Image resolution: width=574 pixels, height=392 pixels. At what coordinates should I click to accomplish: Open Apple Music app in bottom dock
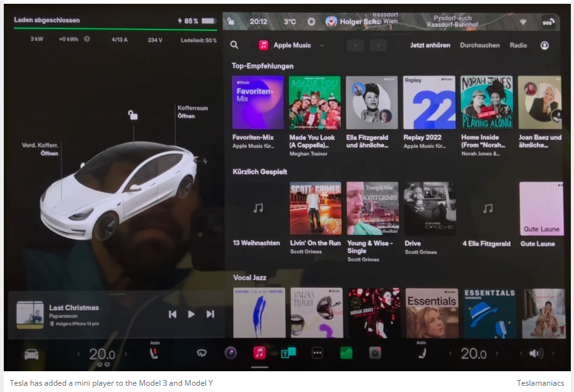(x=260, y=353)
